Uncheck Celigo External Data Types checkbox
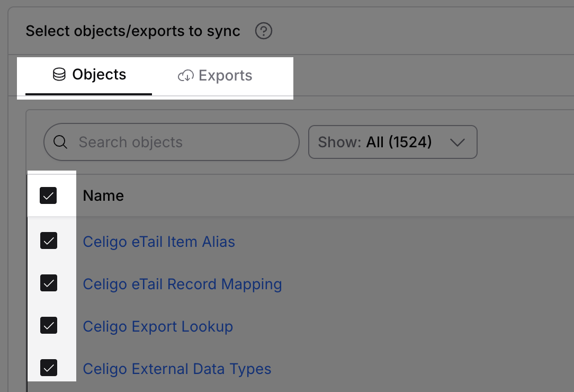This screenshot has width=574, height=392. pyautogui.click(x=49, y=368)
